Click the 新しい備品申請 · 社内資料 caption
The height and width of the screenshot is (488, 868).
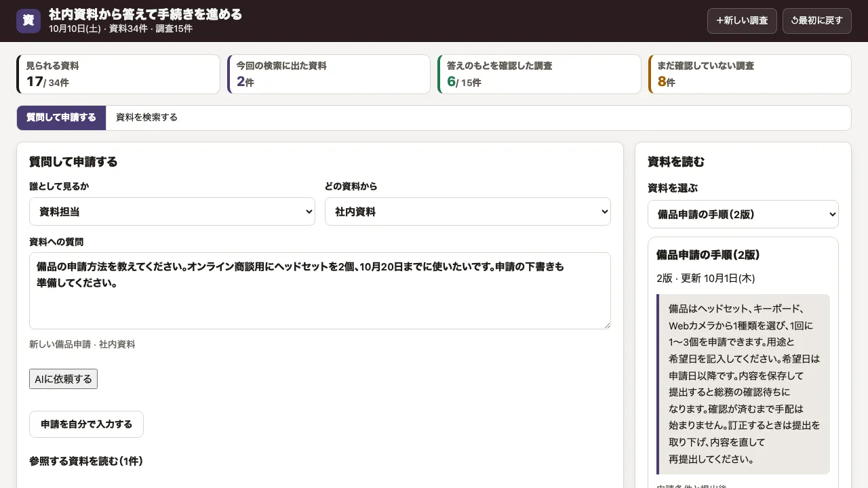click(82, 344)
